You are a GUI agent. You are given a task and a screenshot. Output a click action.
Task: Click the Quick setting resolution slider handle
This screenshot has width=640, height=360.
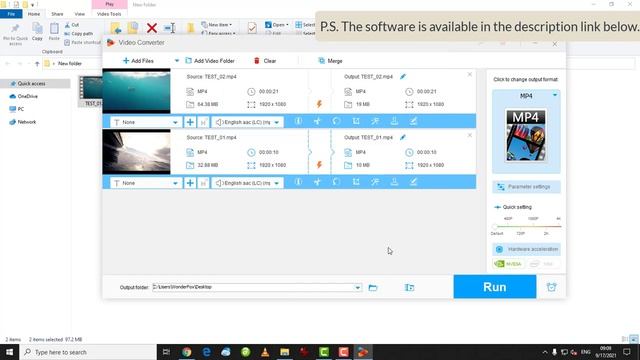(x=495, y=226)
